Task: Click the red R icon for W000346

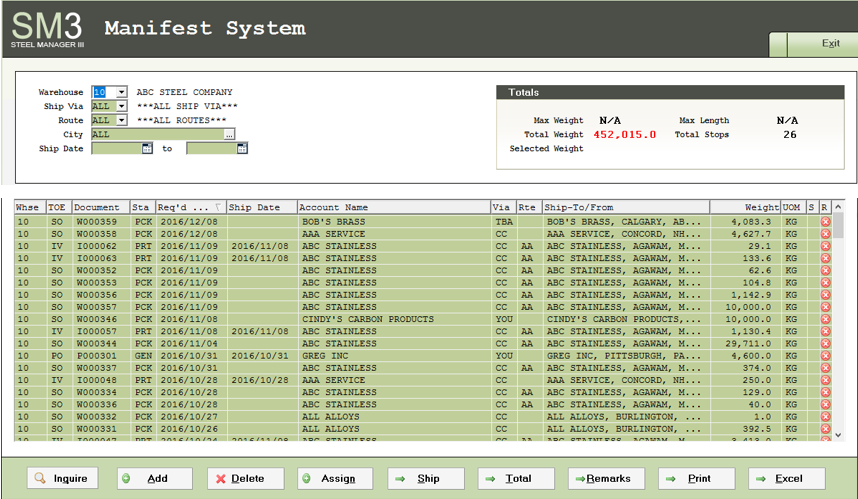Action: click(825, 319)
